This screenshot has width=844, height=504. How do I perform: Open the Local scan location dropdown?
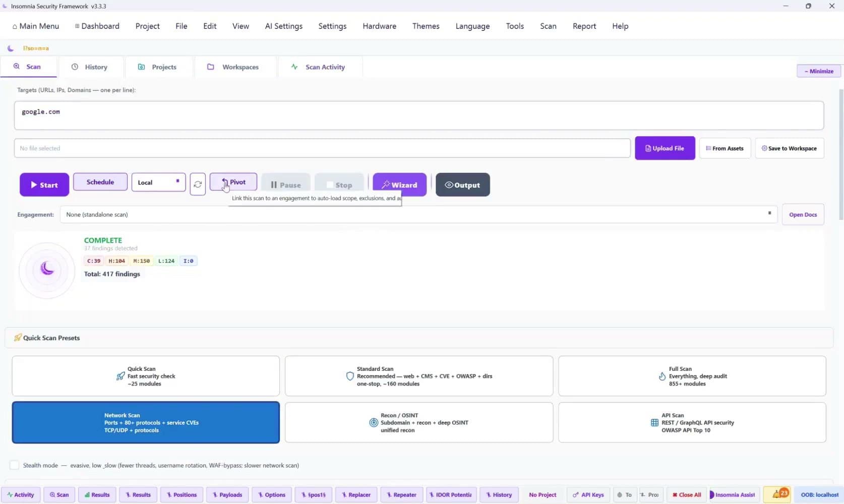158,182
